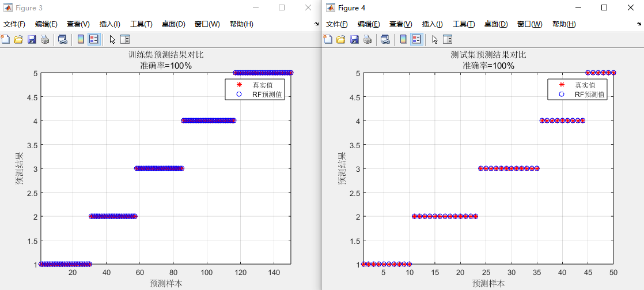
Task: Select the 训练集预测结果对比 plot title
Action: (x=166, y=55)
